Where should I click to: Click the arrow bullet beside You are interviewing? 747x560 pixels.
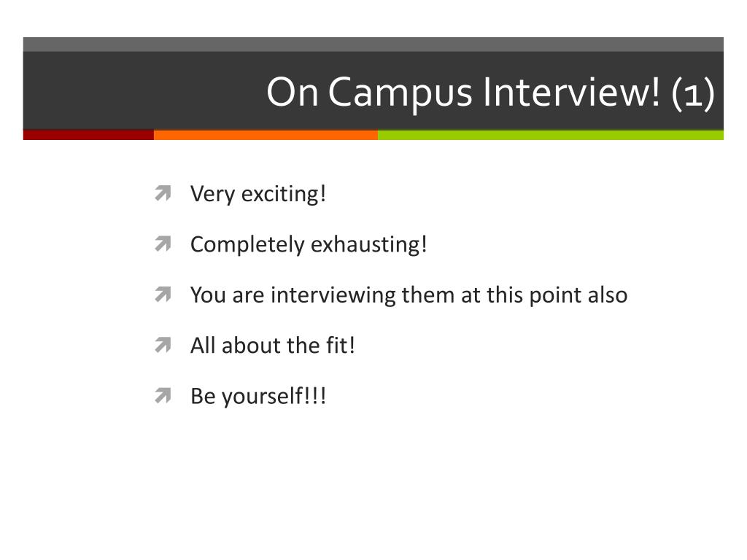pos(163,295)
